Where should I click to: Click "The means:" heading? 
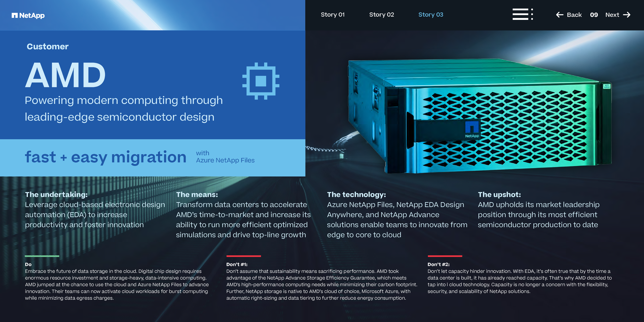point(197,194)
